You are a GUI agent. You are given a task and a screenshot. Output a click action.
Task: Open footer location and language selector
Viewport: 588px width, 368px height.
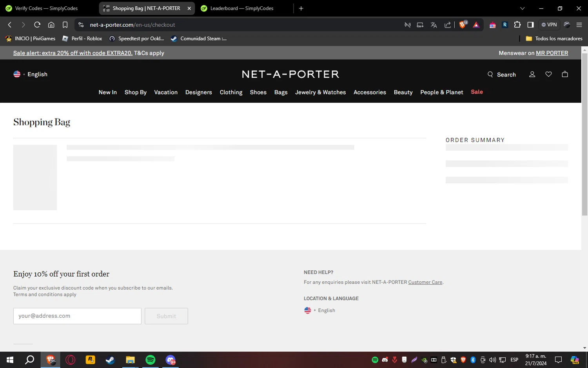(x=319, y=310)
